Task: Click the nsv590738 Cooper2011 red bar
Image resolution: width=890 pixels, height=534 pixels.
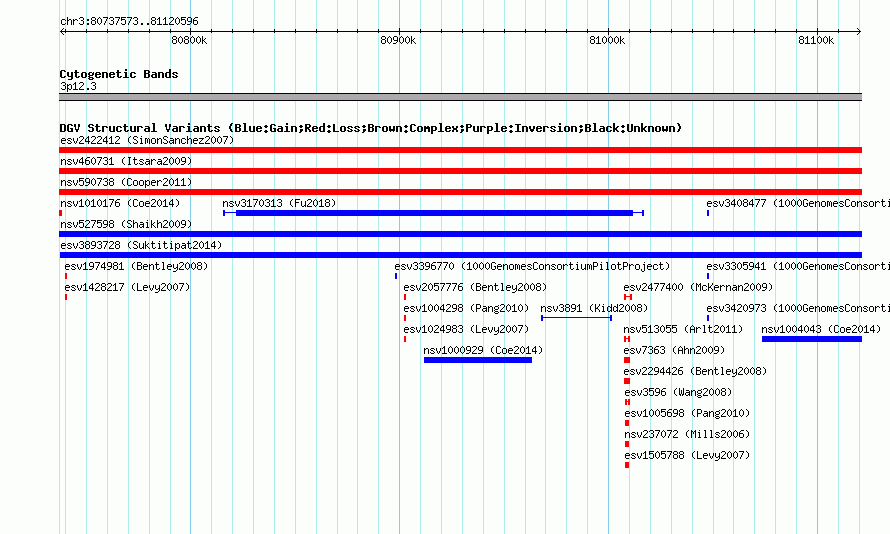Action: pos(460,192)
